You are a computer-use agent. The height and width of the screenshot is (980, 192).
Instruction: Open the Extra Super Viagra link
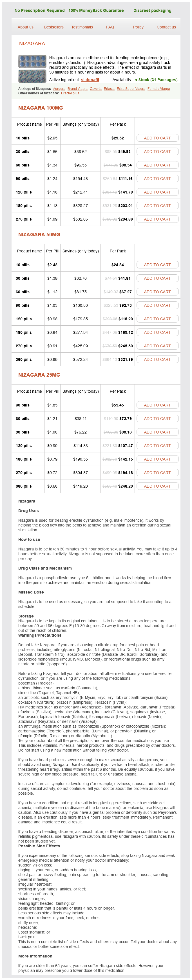(x=131, y=89)
